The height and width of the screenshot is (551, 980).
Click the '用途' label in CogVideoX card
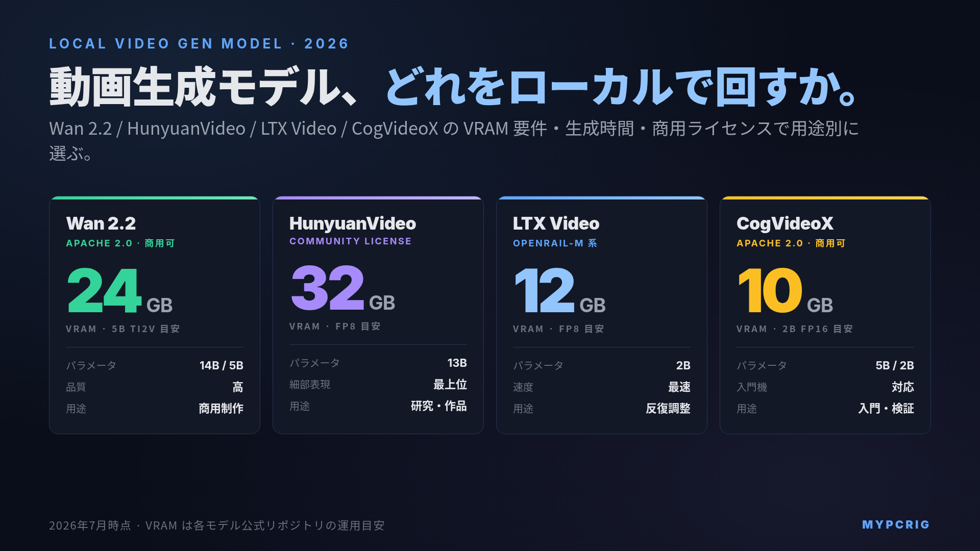click(x=747, y=409)
